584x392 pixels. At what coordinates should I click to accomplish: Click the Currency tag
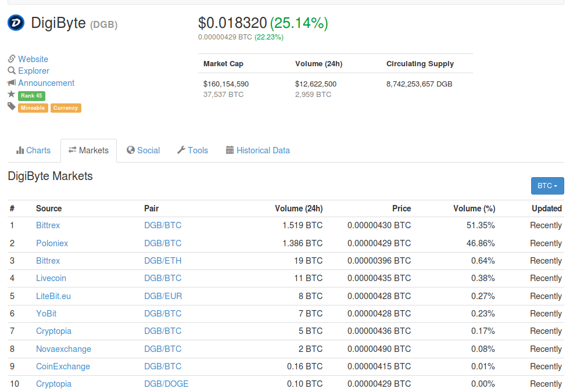point(66,108)
